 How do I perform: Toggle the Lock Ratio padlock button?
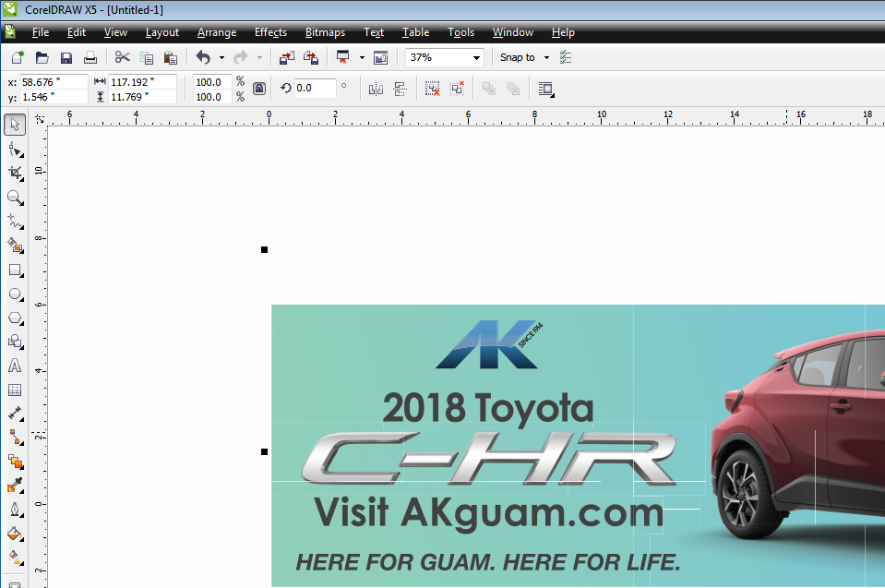coord(259,89)
